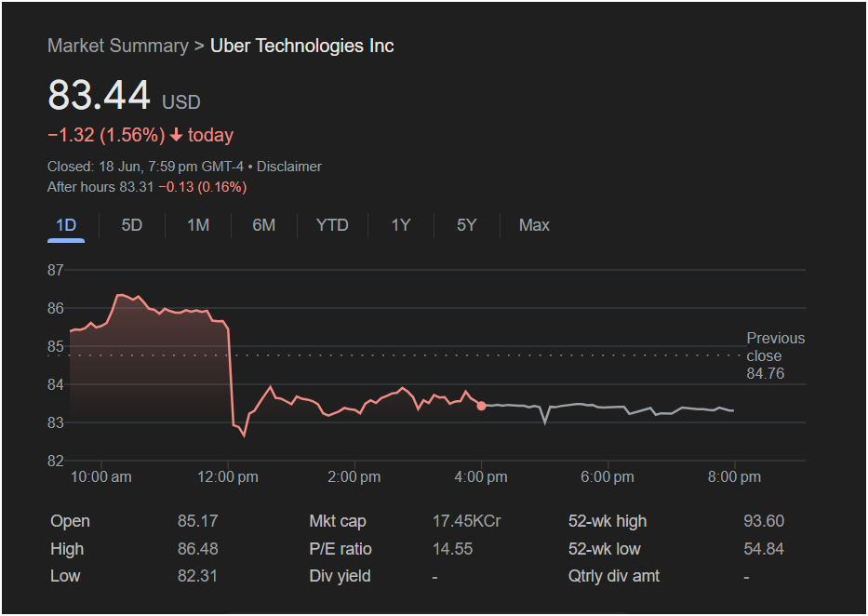Image resolution: width=868 pixels, height=616 pixels.
Task: Click the 52-wk high label
Action: point(608,521)
